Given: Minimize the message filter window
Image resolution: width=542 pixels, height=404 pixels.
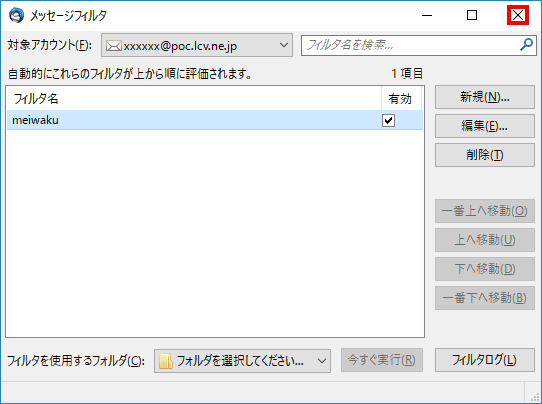Looking at the screenshot, I should pos(427,15).
